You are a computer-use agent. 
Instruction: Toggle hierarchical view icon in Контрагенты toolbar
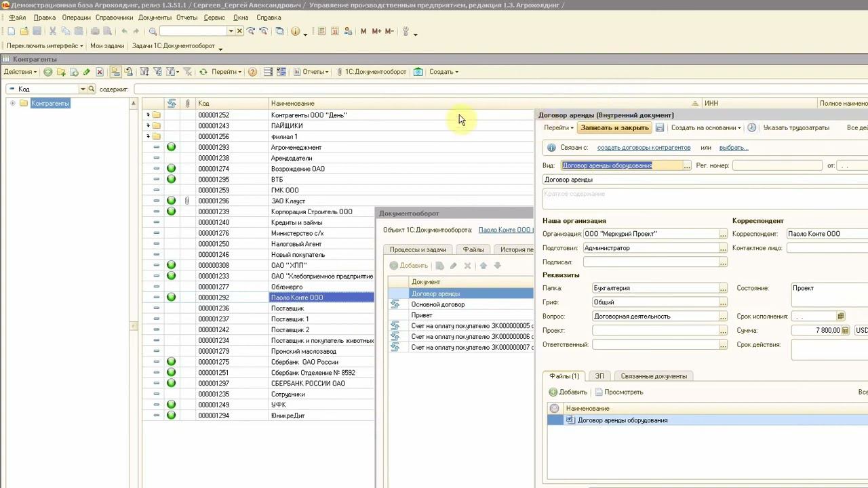pos(115,72)
